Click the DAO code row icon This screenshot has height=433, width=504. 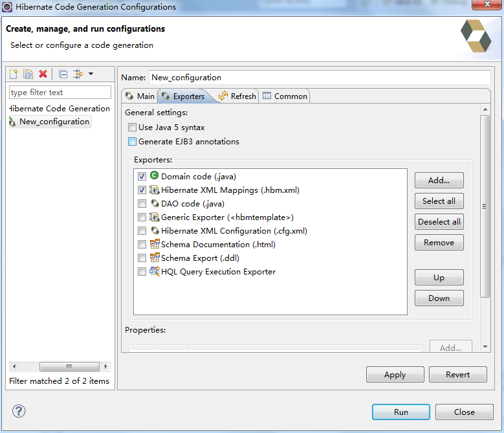(155, 203)
